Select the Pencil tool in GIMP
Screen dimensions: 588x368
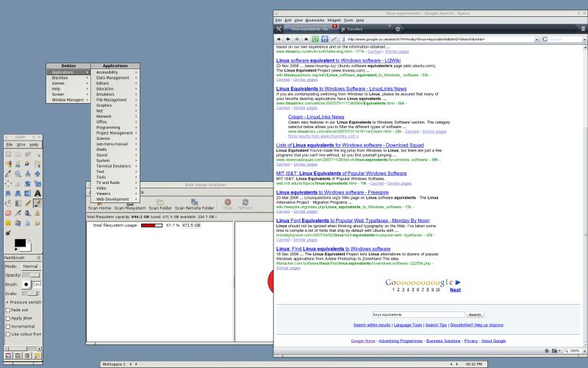click(x=28, y=203)
